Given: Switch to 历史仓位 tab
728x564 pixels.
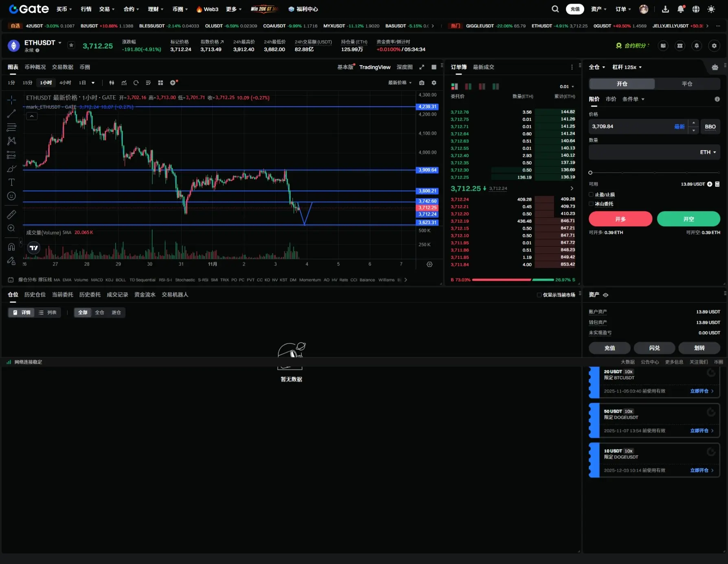Looking at the screenshot, I should click(x=35, y=295).
